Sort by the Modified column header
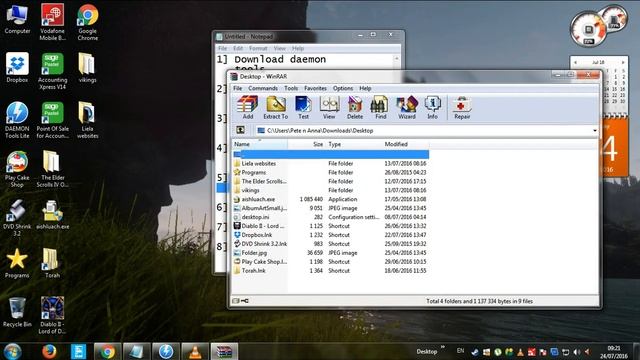Viewport: 640px width, 360px height. tap(406, 144)
